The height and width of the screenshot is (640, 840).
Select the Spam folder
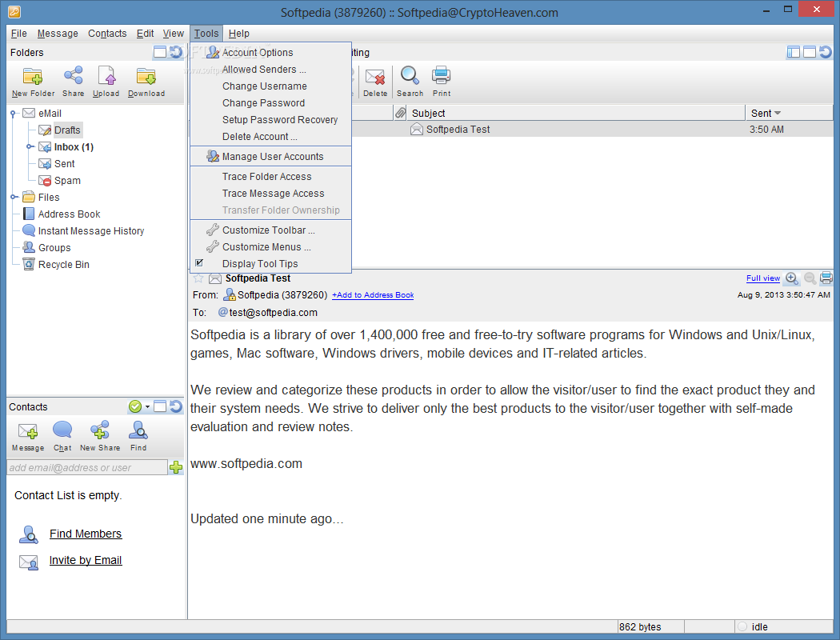tap(67, 181)
